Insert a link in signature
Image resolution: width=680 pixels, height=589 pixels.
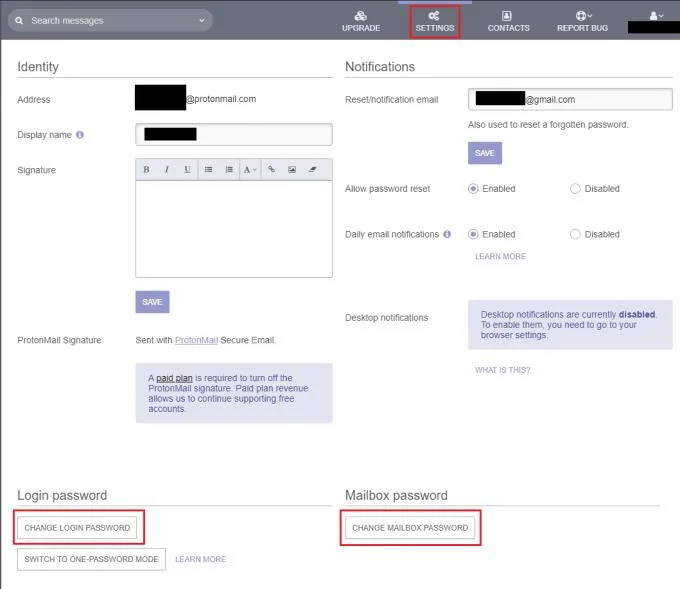click(x=271, y=170)
